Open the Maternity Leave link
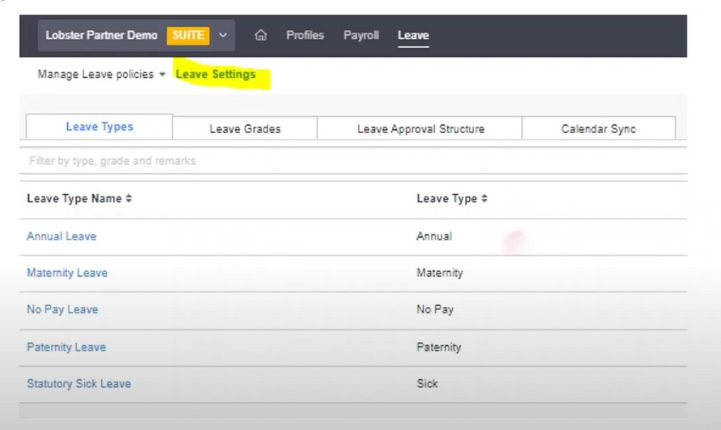This screenshot has height=430, width=721. coord(67,273)
